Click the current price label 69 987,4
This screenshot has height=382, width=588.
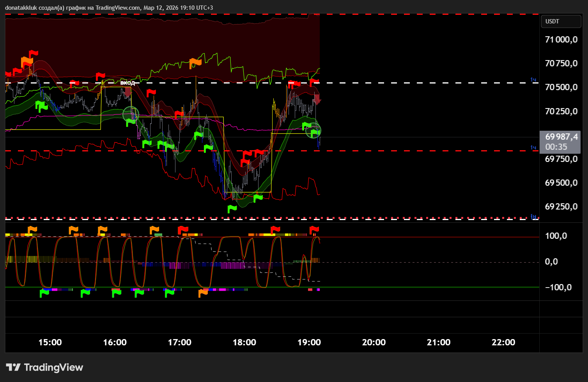click(x=560, y=137)
